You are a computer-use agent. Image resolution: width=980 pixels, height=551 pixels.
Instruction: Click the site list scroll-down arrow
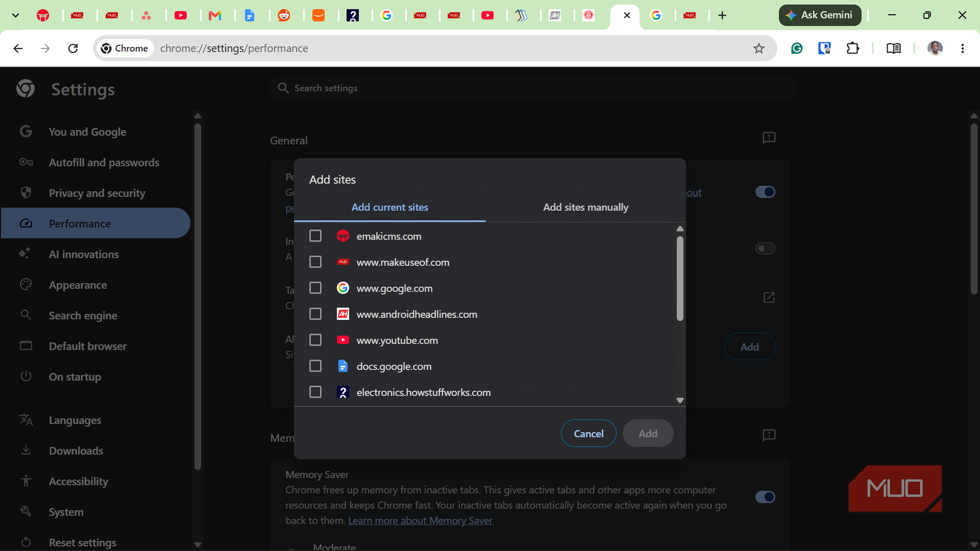point(680,401)
